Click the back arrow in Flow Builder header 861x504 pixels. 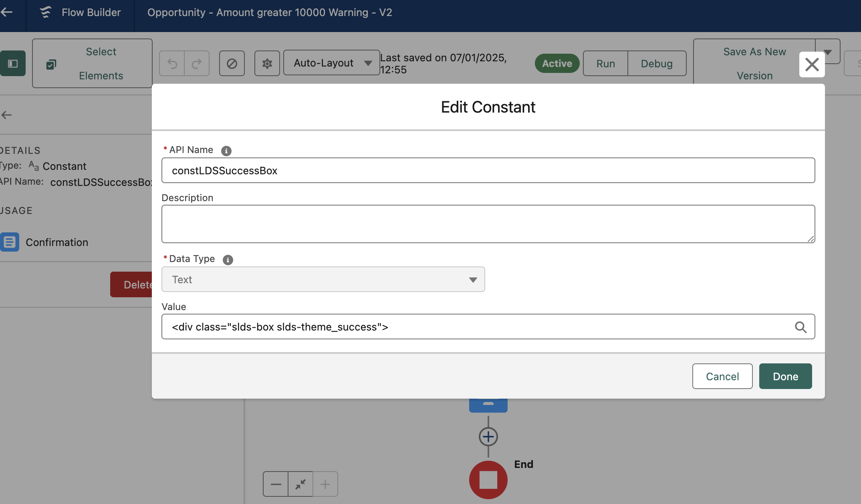click(x=7, y=12)
